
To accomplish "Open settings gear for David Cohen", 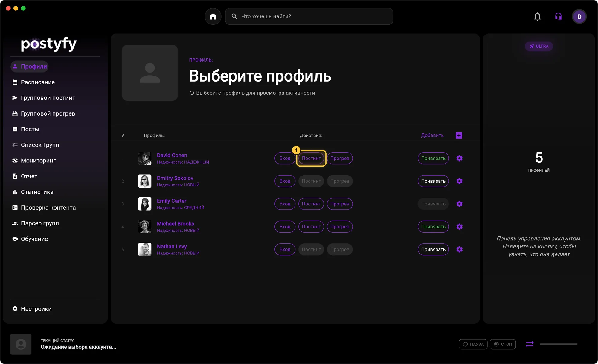I will (459, 158).
